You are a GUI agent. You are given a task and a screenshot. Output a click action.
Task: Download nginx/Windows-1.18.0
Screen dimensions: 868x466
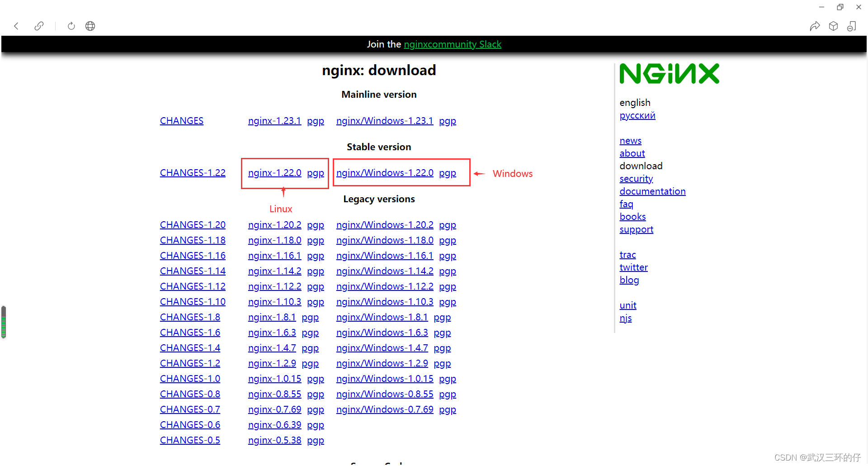(385, 240)
